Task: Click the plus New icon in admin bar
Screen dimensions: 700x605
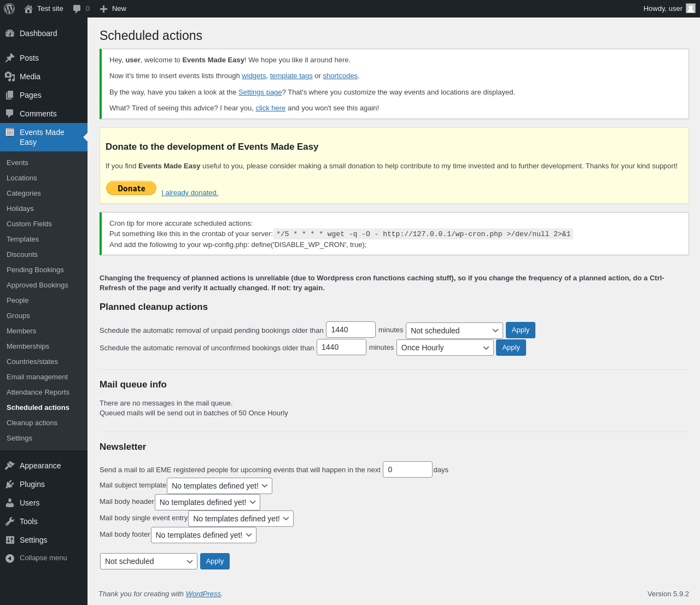Action: pos(103,9)
